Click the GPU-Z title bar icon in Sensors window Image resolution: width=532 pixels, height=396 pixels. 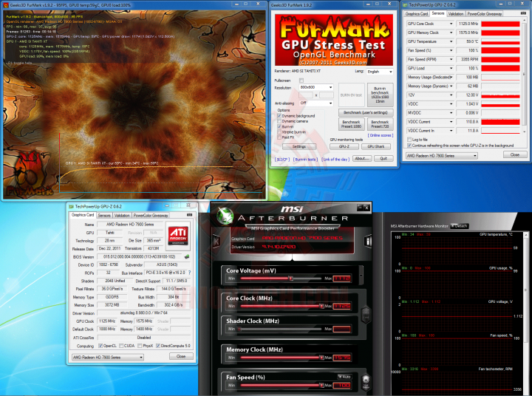[x=405, y=4]
